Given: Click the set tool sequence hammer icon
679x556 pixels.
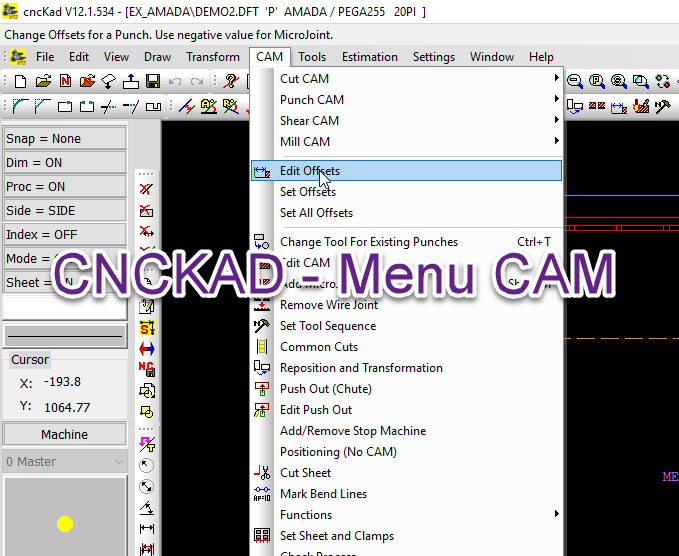Looking at the screenshot, I should click(663, 106).
